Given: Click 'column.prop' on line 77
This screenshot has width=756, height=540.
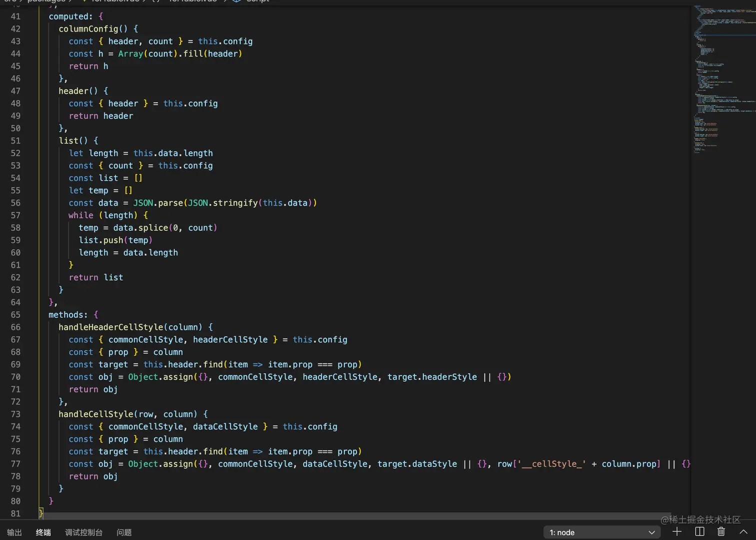Looking at the screenshot, I should 629,464.
